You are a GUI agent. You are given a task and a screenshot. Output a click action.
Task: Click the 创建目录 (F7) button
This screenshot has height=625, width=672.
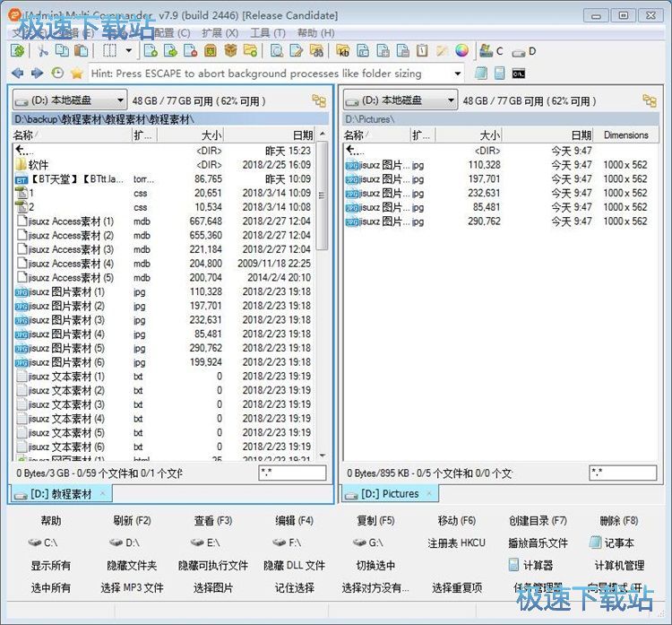point(538,521)
